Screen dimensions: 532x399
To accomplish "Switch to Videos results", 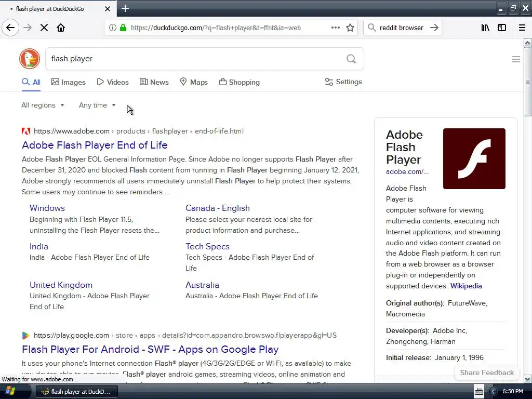I will tap(113, 82).
